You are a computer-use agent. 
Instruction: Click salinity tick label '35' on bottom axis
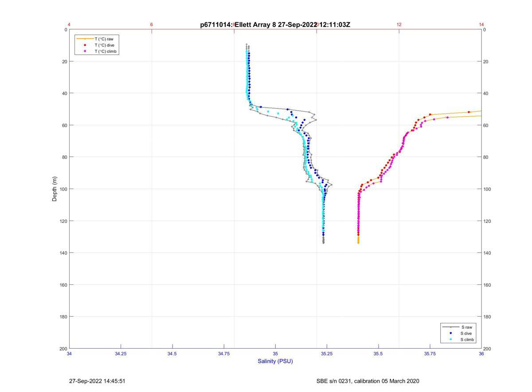[x=275, y=353]
